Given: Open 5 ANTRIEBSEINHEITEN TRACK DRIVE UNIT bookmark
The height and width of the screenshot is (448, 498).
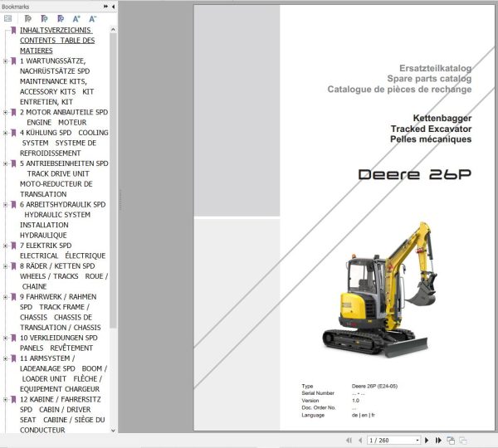Looking at the screenshot, I should coord(64,178).
